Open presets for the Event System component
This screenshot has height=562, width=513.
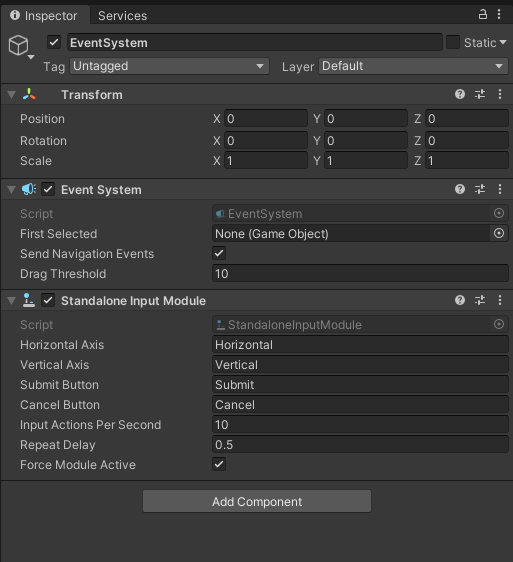click(x=480, y=189)
